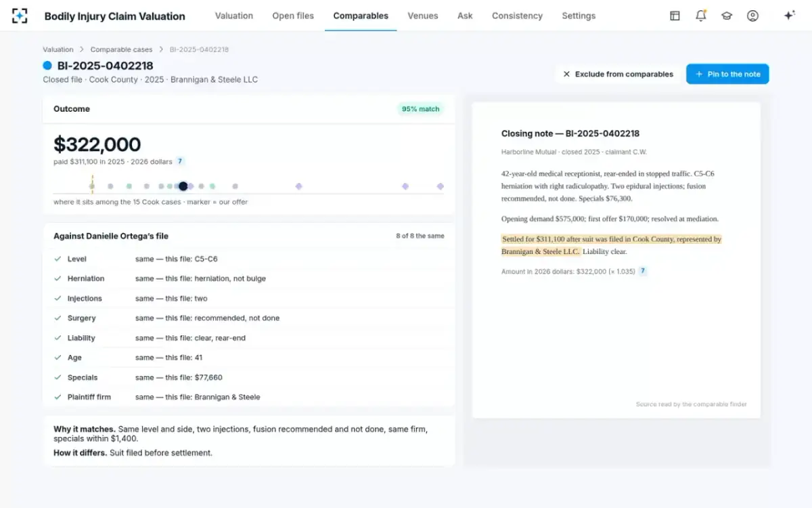The image size is (812, 508).
Task: Click the '8 of 8 the same' count
Action: coord(420,236)
